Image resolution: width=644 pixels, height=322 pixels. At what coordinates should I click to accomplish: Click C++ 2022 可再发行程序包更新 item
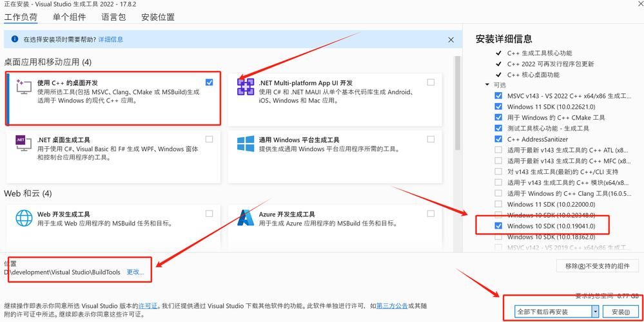coord(551,64)
